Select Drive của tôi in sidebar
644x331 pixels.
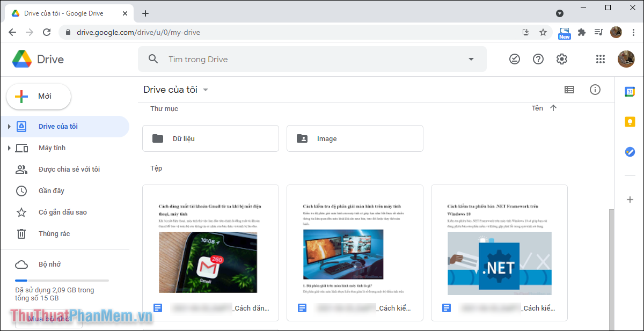pos(64,127)
